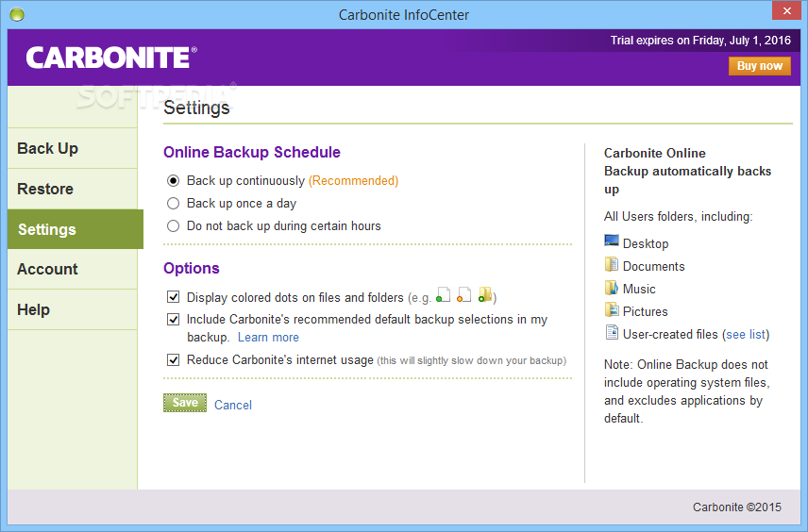Go to the Account tab

pyautogui.click(x=48, y=269)
